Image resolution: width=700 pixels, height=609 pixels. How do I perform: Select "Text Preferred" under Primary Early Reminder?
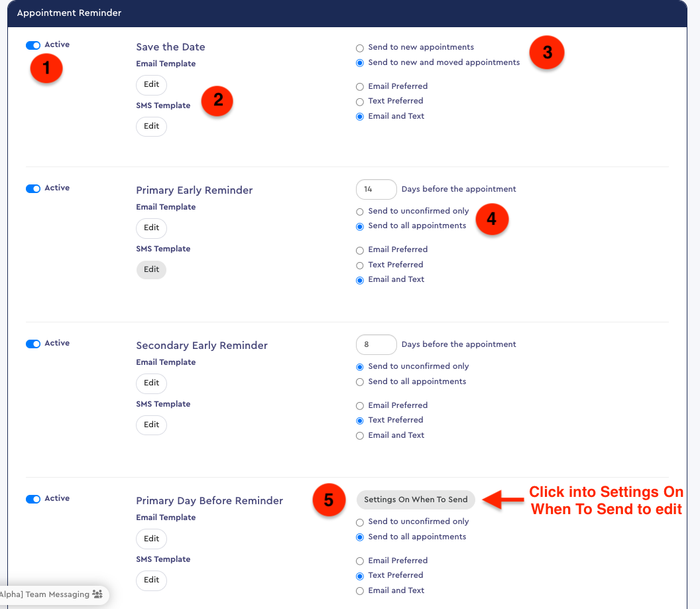359,264
